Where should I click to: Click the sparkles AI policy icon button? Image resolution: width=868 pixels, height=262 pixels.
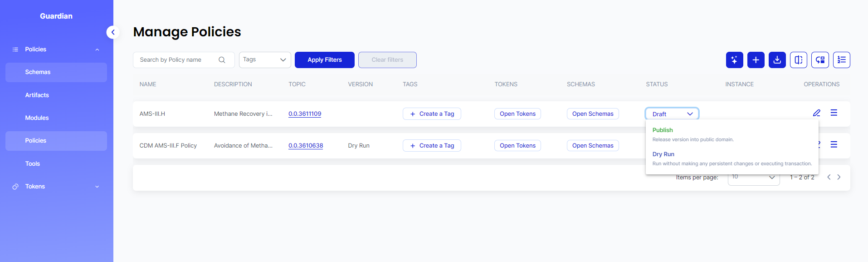coord(734,60)
